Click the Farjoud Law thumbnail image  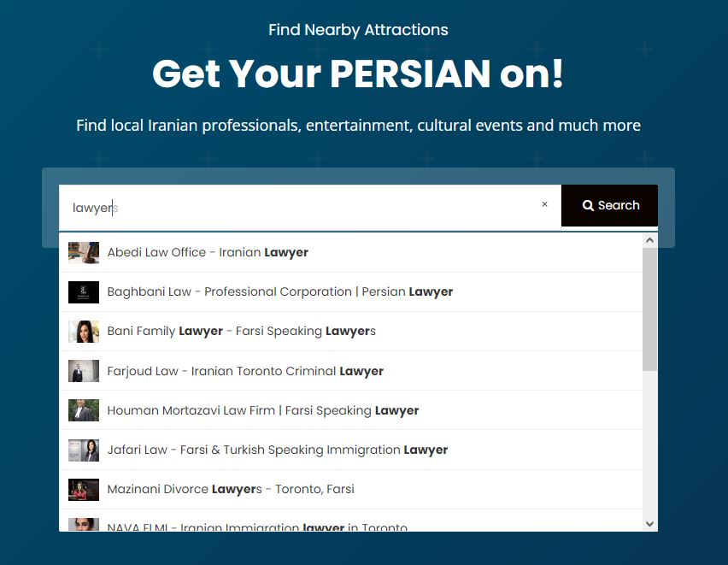point(84,371)
